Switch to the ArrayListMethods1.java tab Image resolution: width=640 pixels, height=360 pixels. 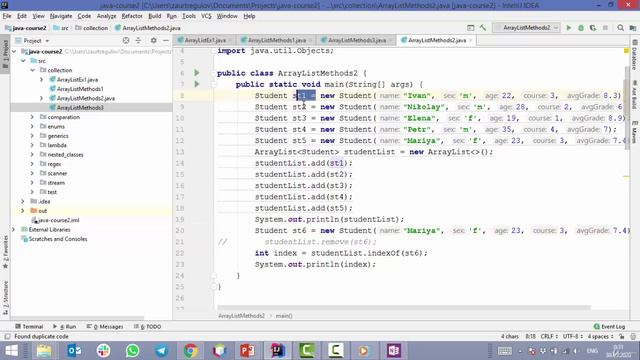277,40
